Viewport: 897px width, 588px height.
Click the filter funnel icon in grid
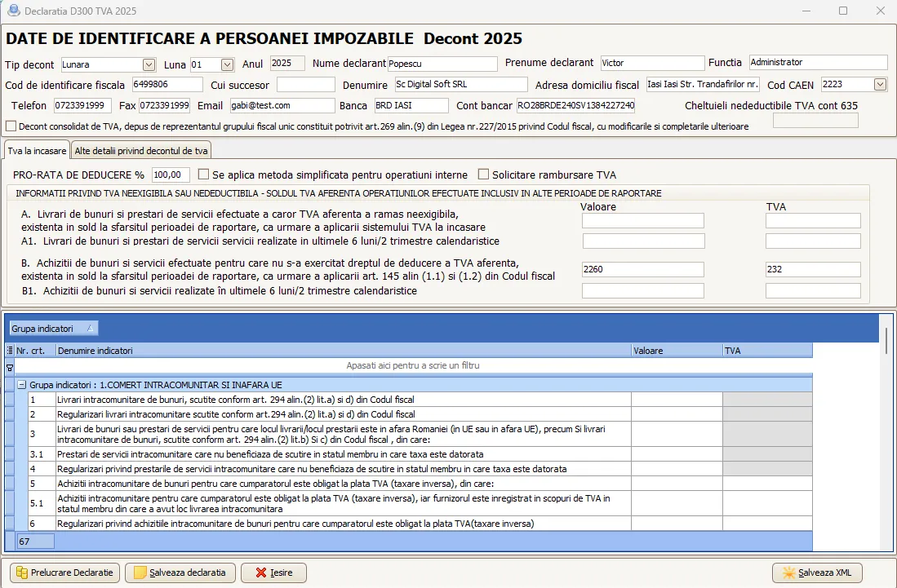coord(9,367)
